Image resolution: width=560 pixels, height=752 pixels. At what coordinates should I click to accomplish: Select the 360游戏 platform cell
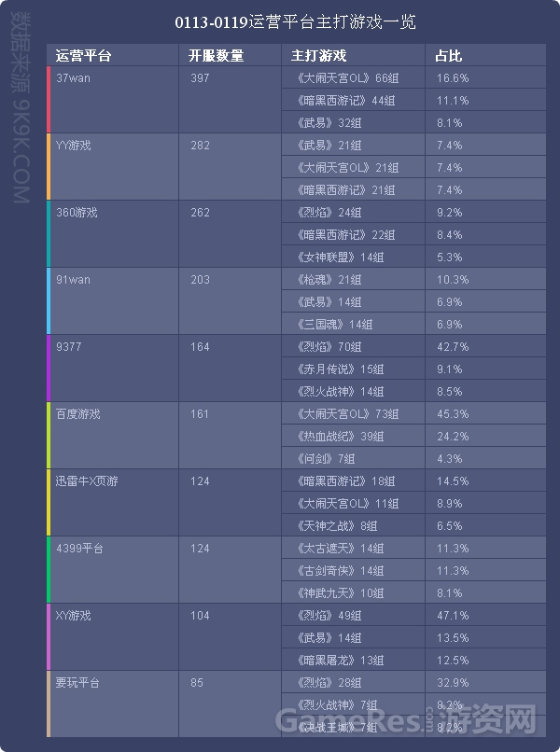click(114, 233)
